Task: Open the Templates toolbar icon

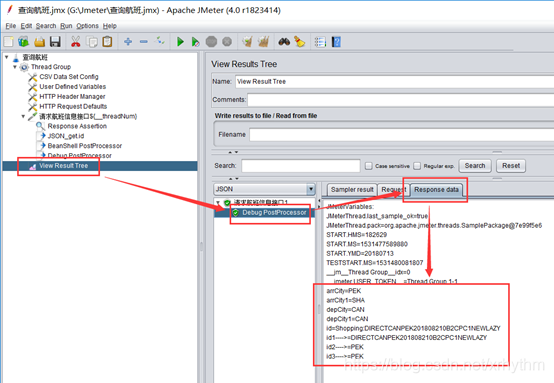Action: pos(24,42)
